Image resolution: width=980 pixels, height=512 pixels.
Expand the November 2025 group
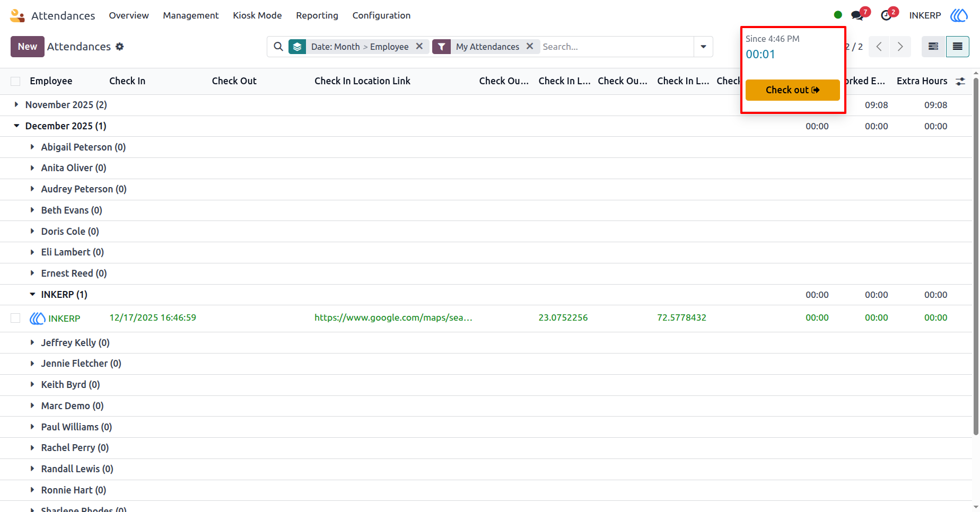(16, 104)
